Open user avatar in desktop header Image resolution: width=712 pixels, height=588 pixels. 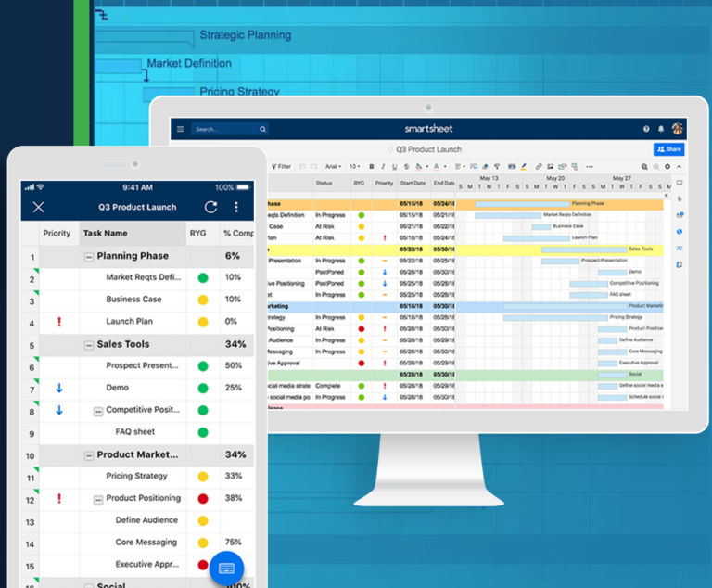click(678, 129)
